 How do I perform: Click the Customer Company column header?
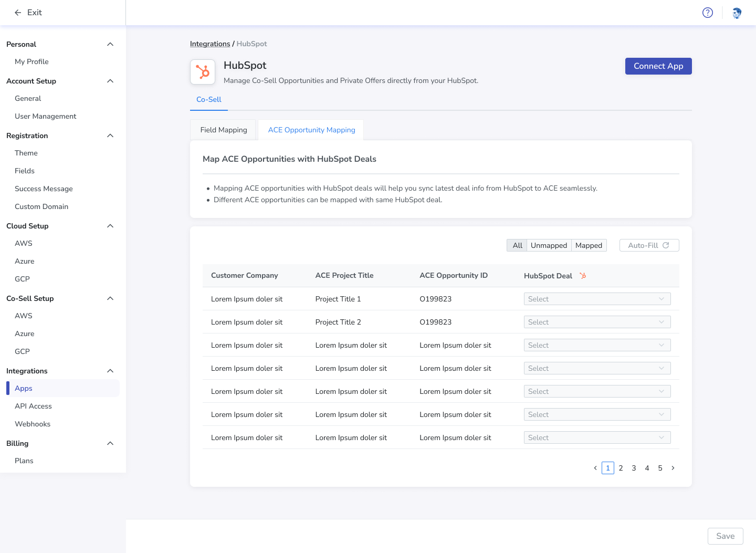(245, 275)
